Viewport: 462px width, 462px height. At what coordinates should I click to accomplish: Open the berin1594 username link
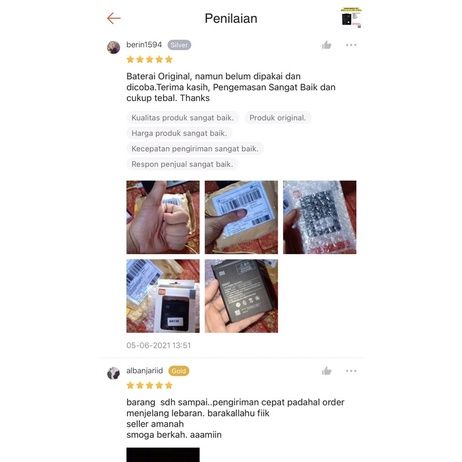tap(144, 45)
